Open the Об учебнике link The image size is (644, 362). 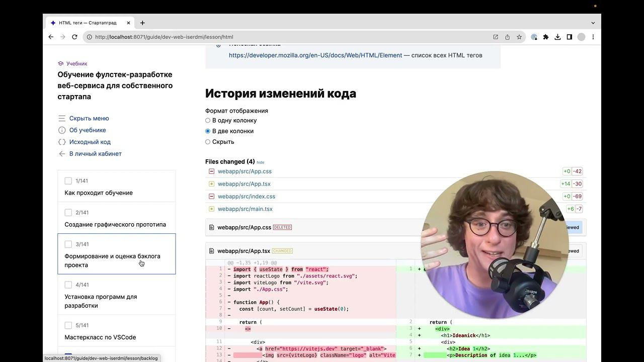pyautogui.click(x=88, y=130)
